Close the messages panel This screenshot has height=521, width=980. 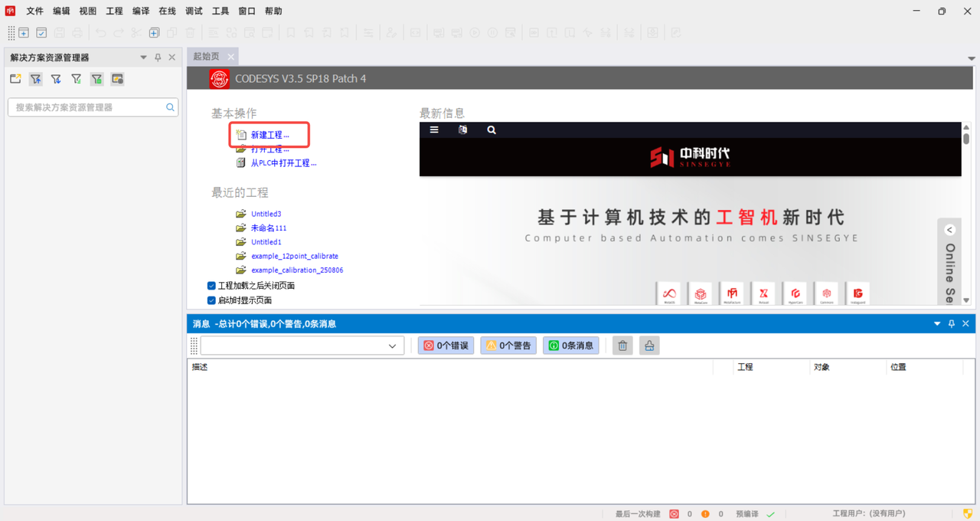[x=965, y=324]
